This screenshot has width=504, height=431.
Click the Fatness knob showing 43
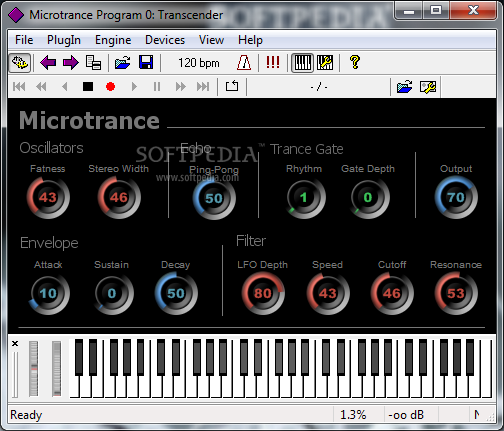point(48,198)
